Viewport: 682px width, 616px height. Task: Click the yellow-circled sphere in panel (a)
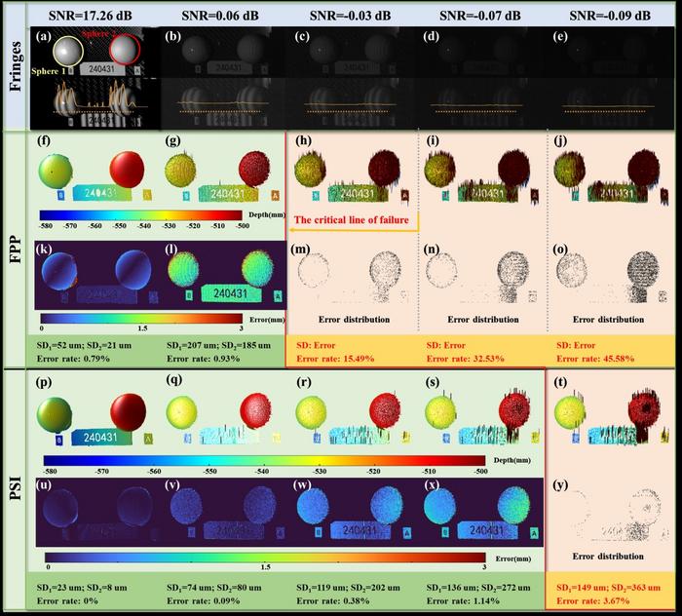coord(67,51)
